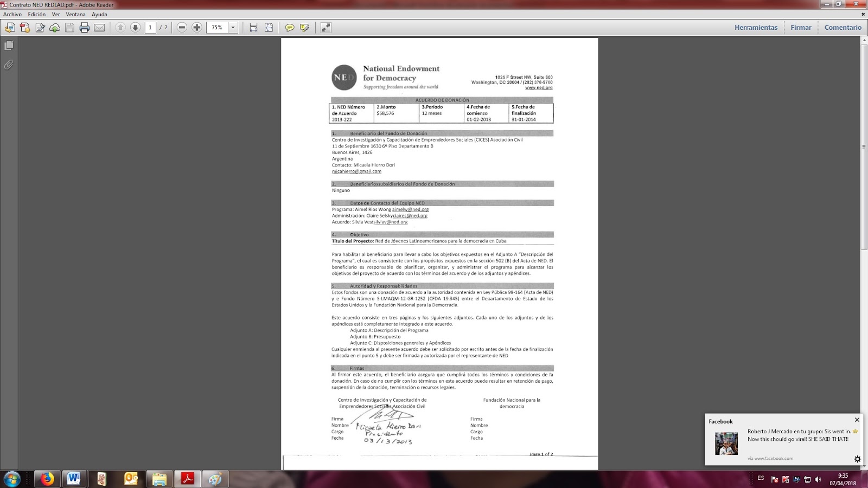The image size is (868, 488).
Task: Click the Facebook notification profile thumbnail
Action: point(726,444)
